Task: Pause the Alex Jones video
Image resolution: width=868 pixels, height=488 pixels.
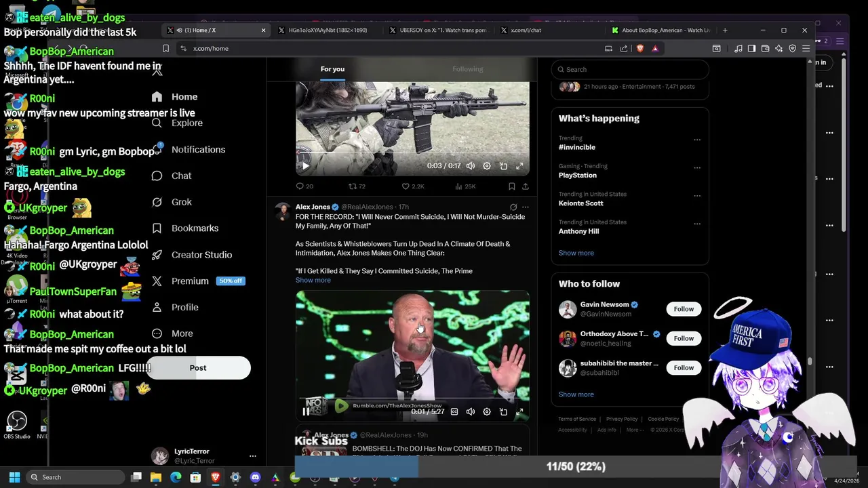Action: pyautogui.click(x=306, y=412)
